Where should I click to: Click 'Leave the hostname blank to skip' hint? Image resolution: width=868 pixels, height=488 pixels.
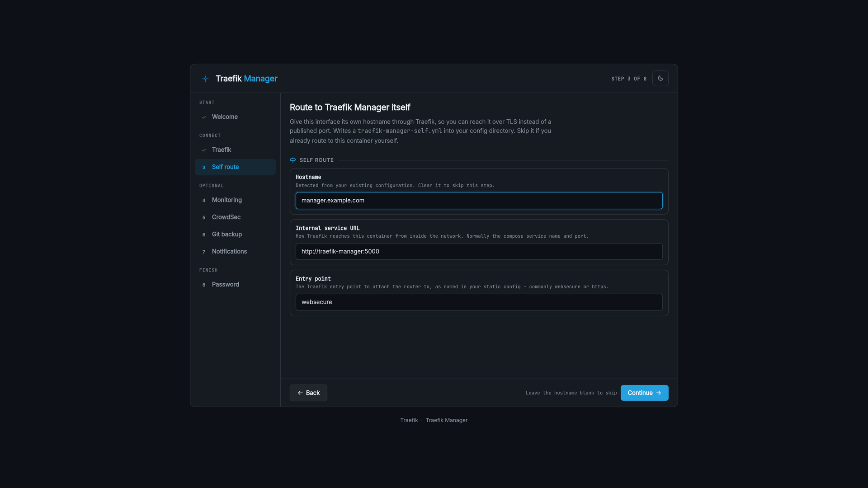[x=571, y=393]
